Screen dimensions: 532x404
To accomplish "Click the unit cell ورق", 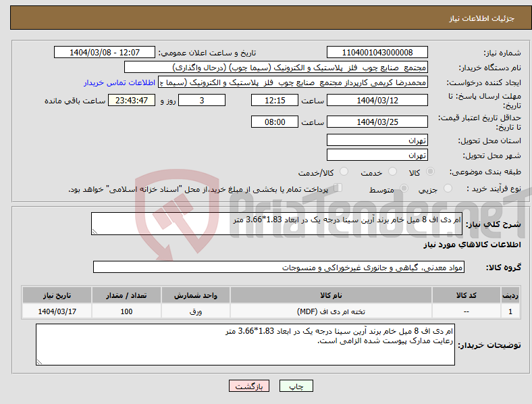I will pos(196,311).
